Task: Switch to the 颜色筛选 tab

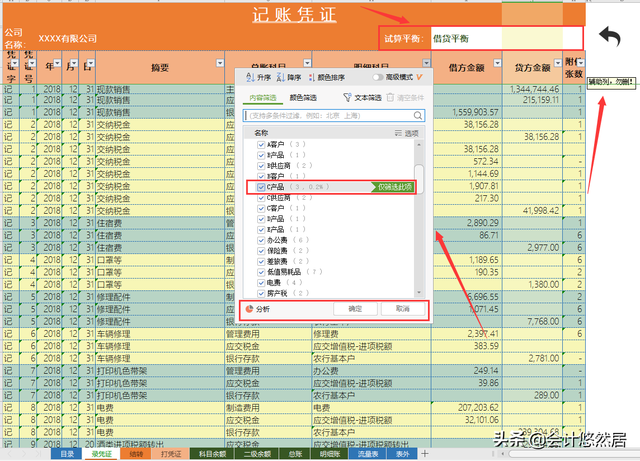Action: 303,98
